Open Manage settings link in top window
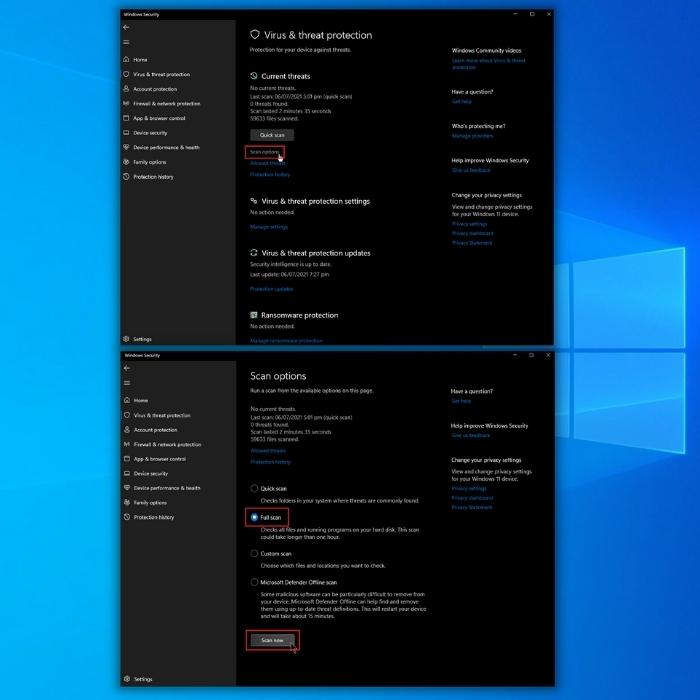Viewport: 700px width, 700px height. [269, 227]
